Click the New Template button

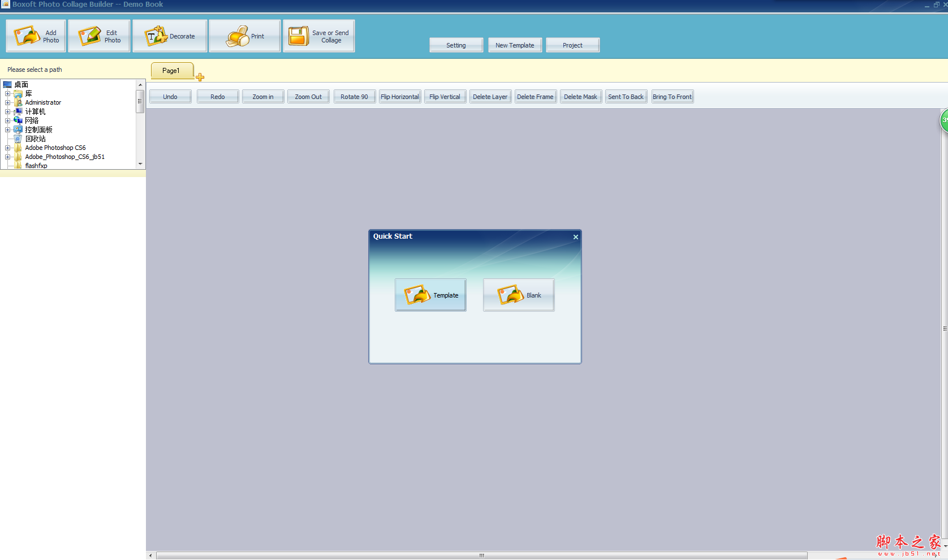coord(515,45)
